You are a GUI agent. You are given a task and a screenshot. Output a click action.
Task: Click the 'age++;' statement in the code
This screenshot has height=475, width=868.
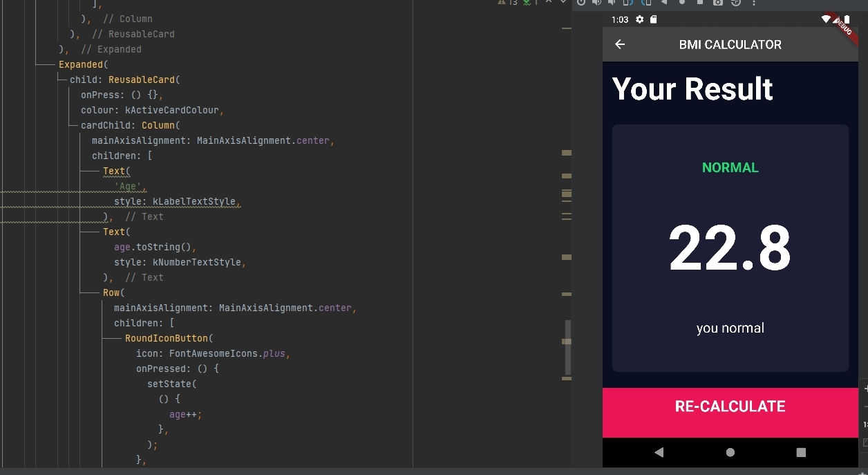pos(186,414)
